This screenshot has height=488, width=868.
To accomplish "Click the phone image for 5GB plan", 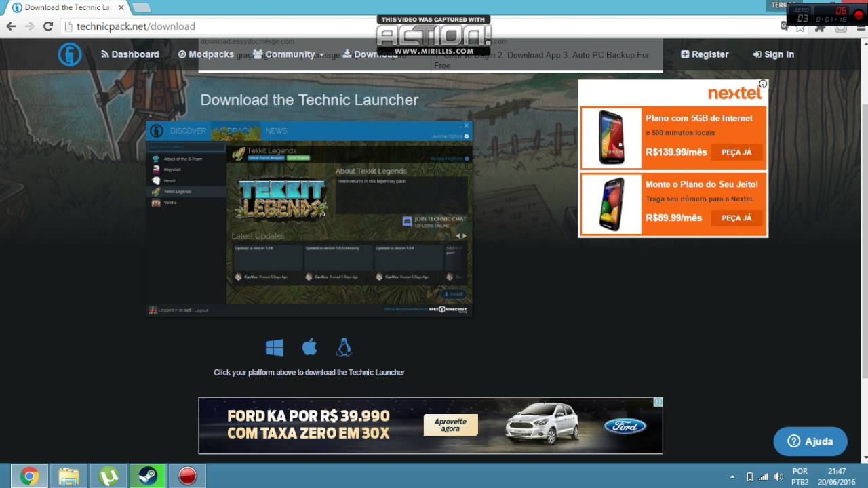I will (611, 138).
